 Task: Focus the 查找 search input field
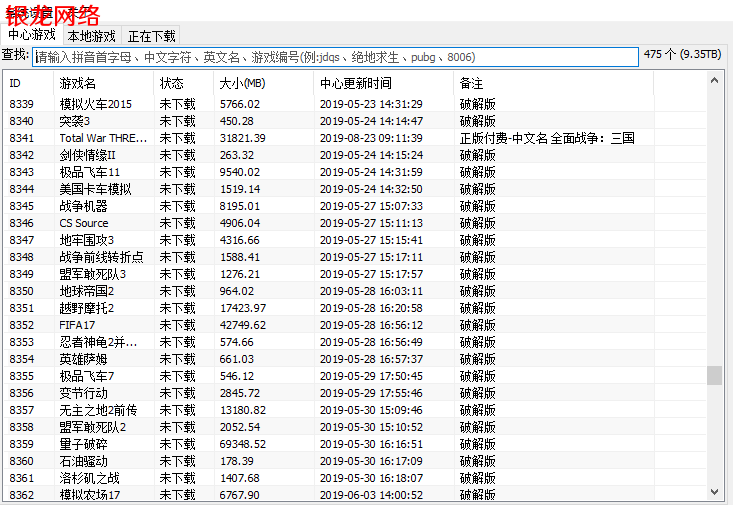335,57
